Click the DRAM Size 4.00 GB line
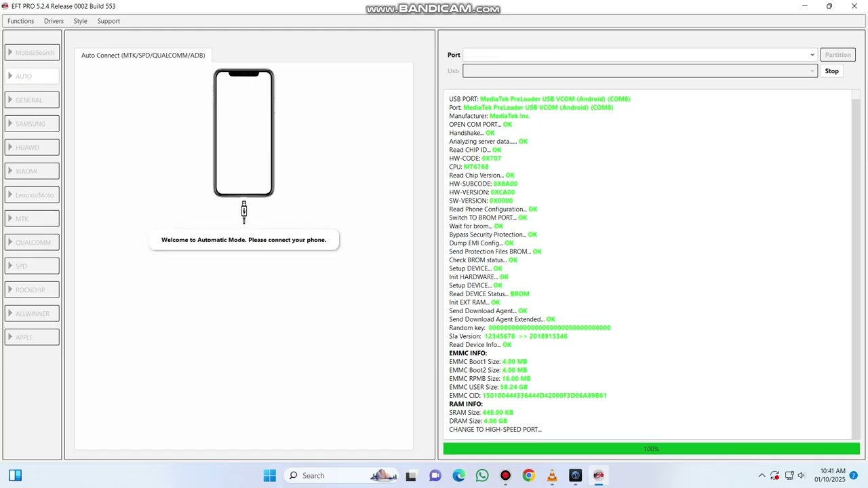868x488 pixels. click(x=478, y=421)
